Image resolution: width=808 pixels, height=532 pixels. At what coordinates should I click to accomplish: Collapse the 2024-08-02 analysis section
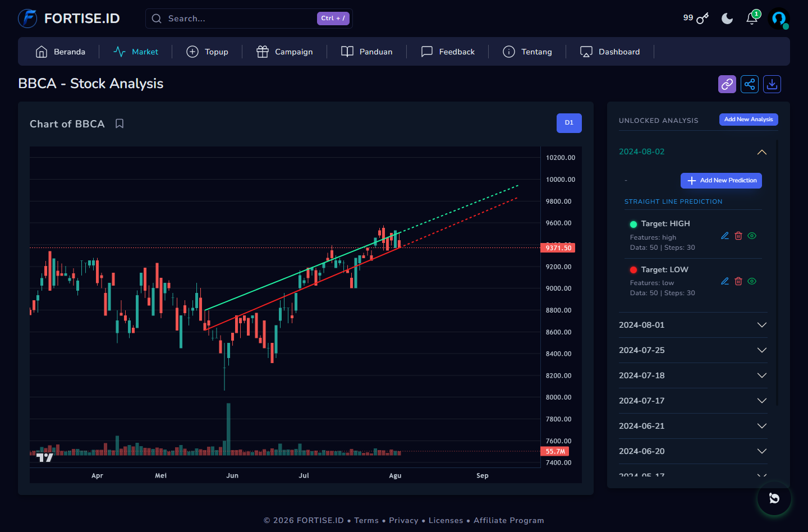(692, 152)
